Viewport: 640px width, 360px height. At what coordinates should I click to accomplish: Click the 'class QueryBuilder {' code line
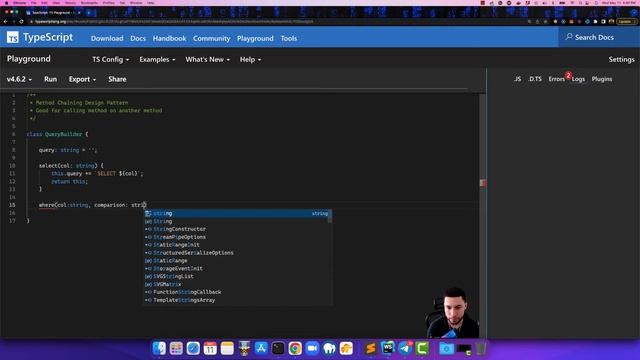[x=57, y=134]
